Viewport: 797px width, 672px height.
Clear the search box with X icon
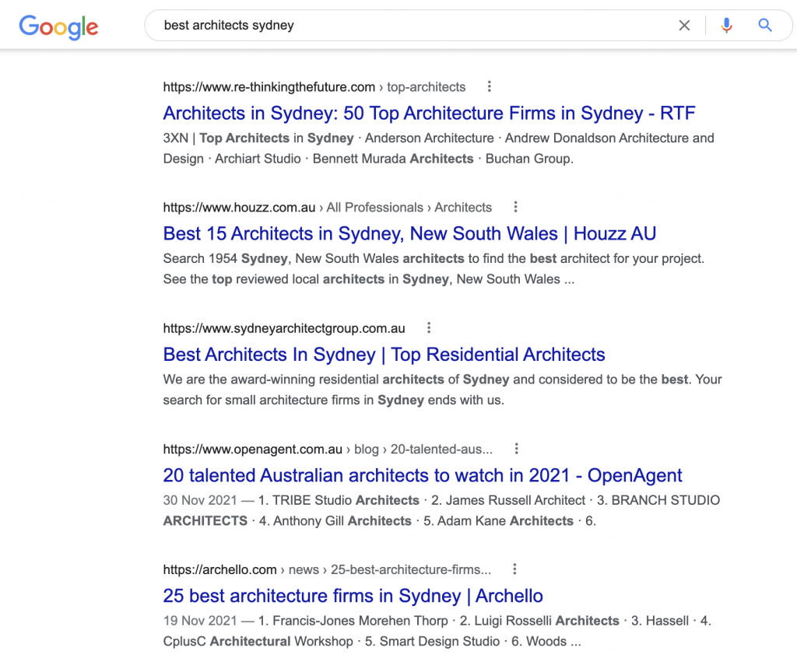(x=684, y=26)
